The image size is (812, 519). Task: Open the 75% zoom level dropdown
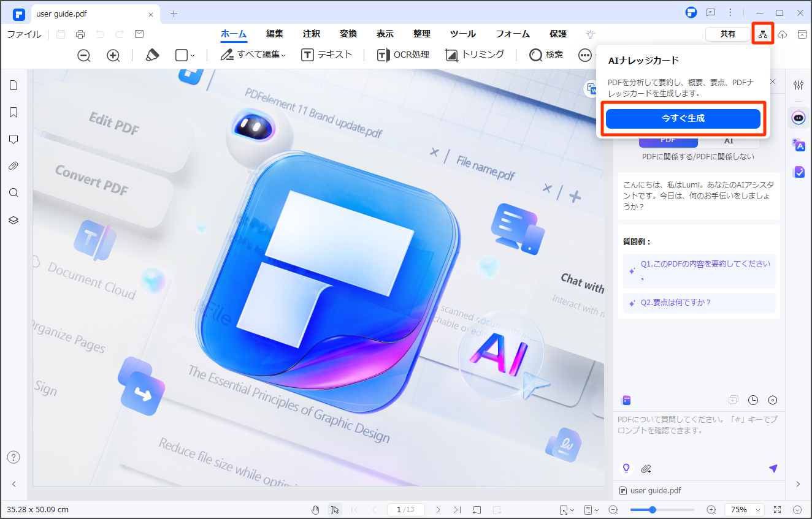pos(745,510)
